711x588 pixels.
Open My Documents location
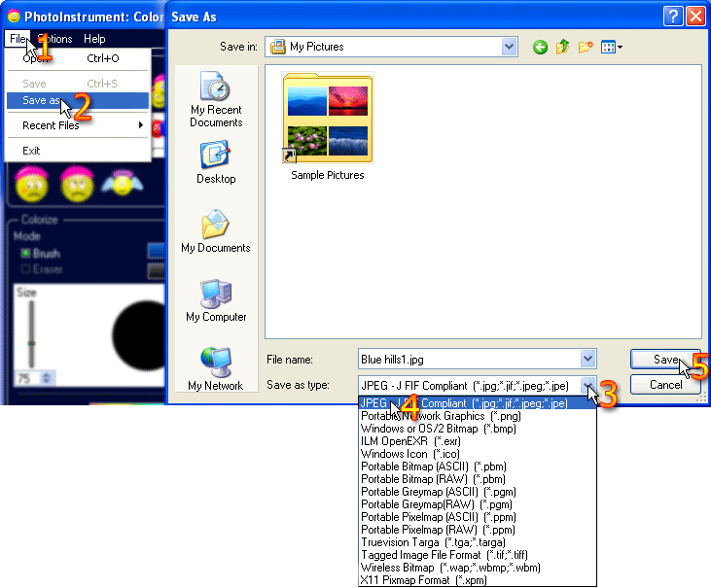point(216,230)
